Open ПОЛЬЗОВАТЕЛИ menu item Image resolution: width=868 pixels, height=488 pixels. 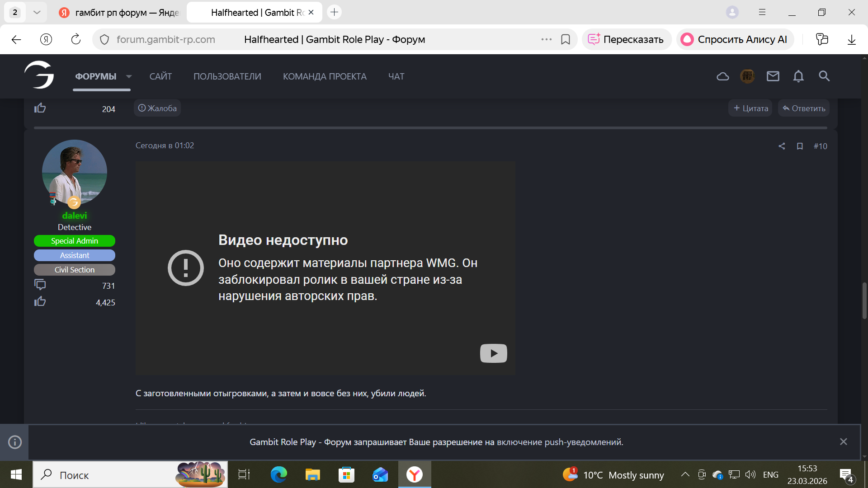click(x=227, y=76)
